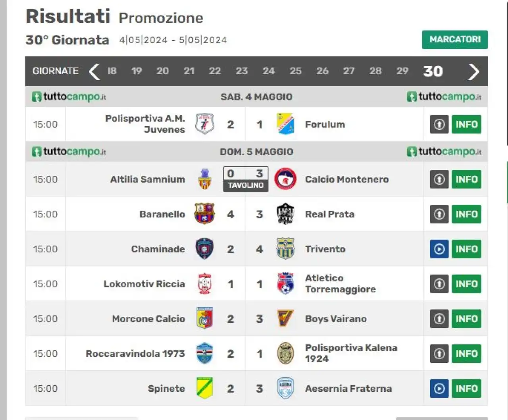Open the MARCATORI button
Screen dimensions: 508x420
455,39
